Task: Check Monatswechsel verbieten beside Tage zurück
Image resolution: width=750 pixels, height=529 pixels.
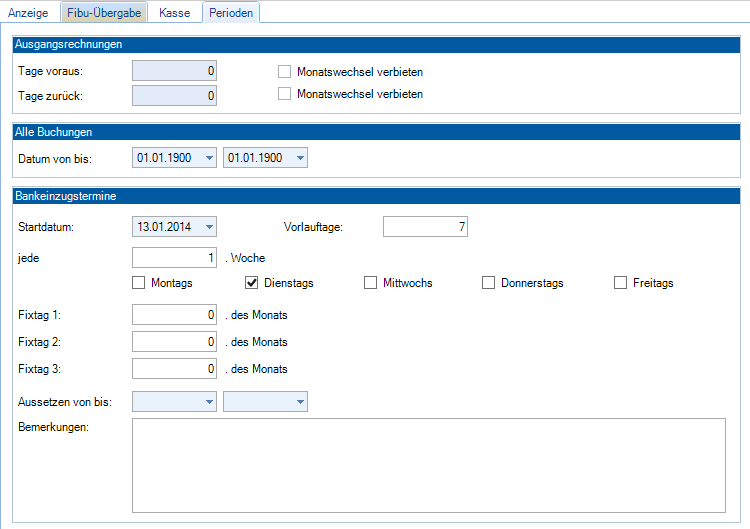Action: 285,94
